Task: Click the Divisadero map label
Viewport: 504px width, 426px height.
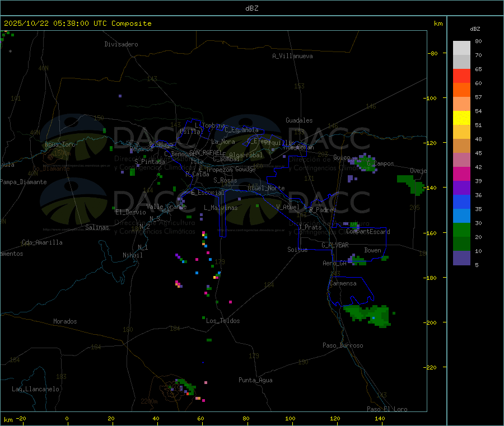Action: coord(121,44)
